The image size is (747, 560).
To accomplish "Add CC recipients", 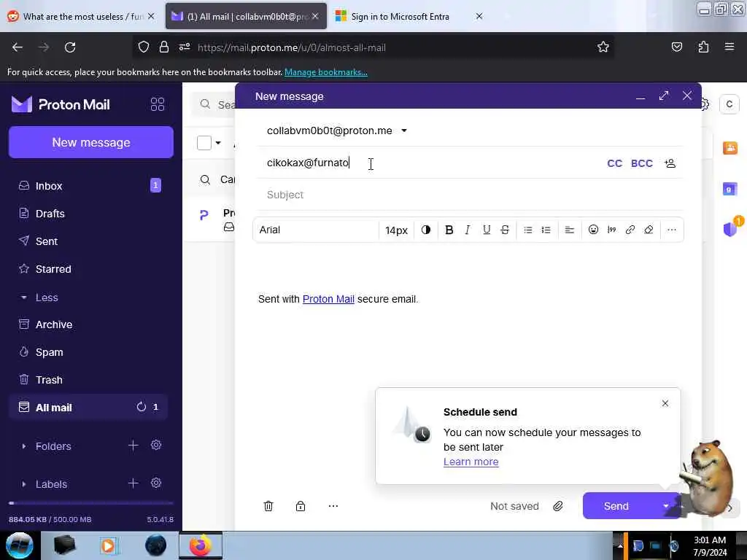I will pyautogui.click(x=614, y=163).
